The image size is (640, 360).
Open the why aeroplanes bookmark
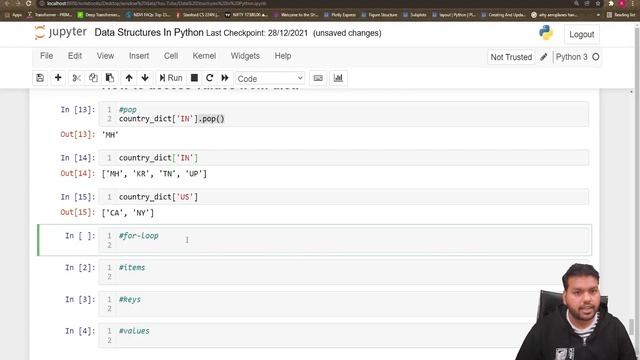pyautogui.click(x=555, y=15)
